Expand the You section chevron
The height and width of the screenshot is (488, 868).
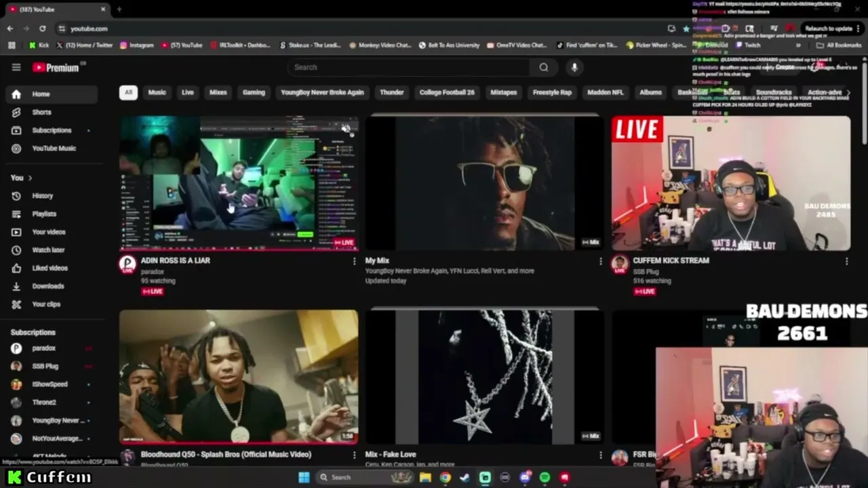tap(30, 178)
